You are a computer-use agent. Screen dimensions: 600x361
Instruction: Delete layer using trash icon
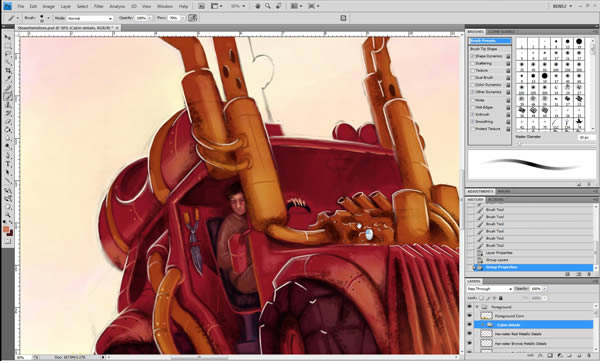[x=589, y=356]
